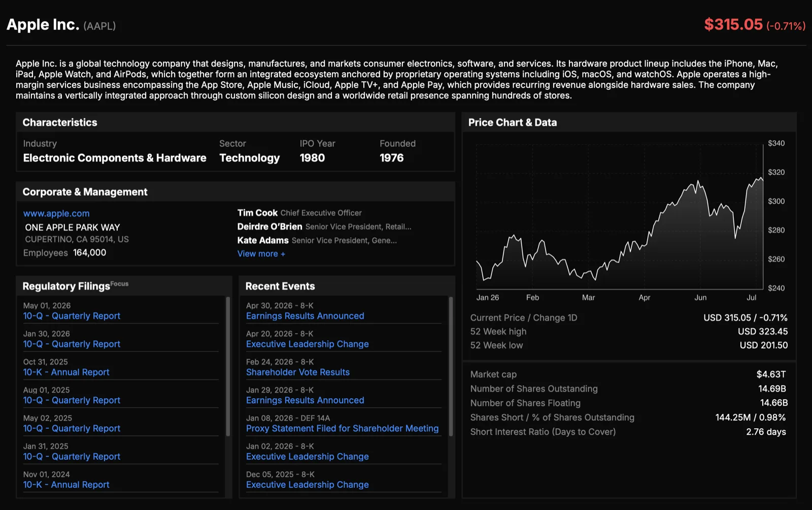The width and height of the screenshot is (812, 510).
Task: Click the $315.05 header price
Action: pyautogui.click(x=733, y=24)
